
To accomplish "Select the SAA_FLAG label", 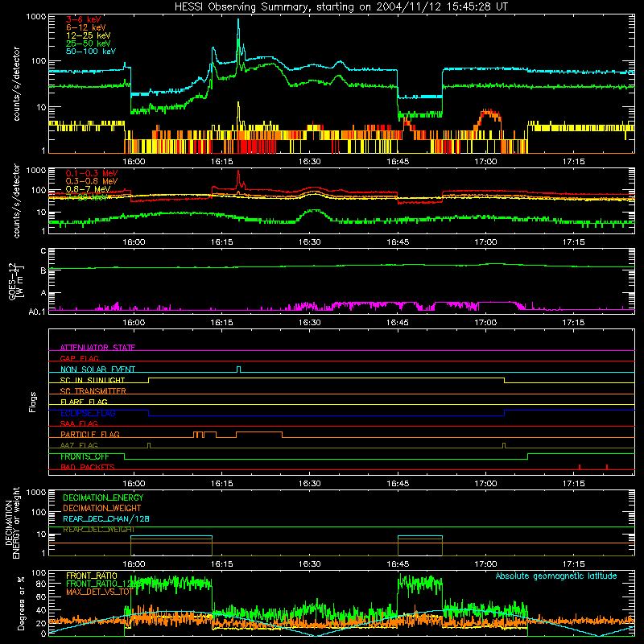I will click(79, 423).
